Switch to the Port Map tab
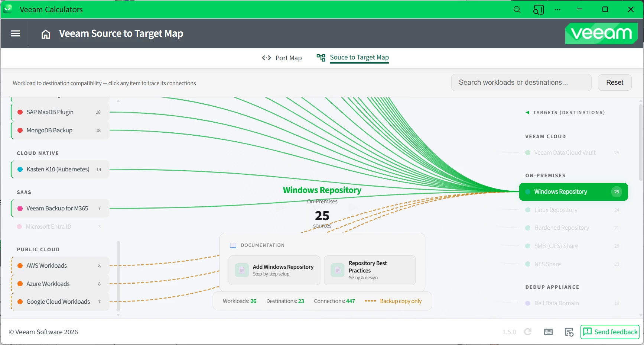This screenshot has height=345, width=644. (x=282, y=58)
